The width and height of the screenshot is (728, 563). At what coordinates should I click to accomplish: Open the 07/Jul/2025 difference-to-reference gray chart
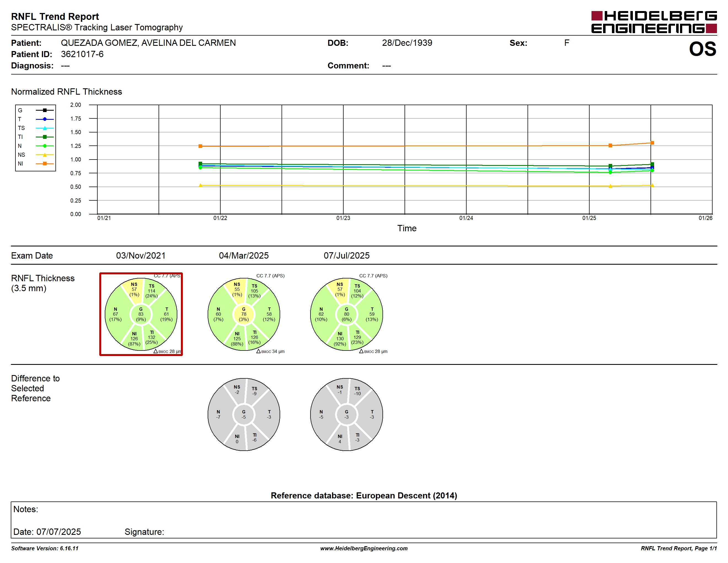347,414
